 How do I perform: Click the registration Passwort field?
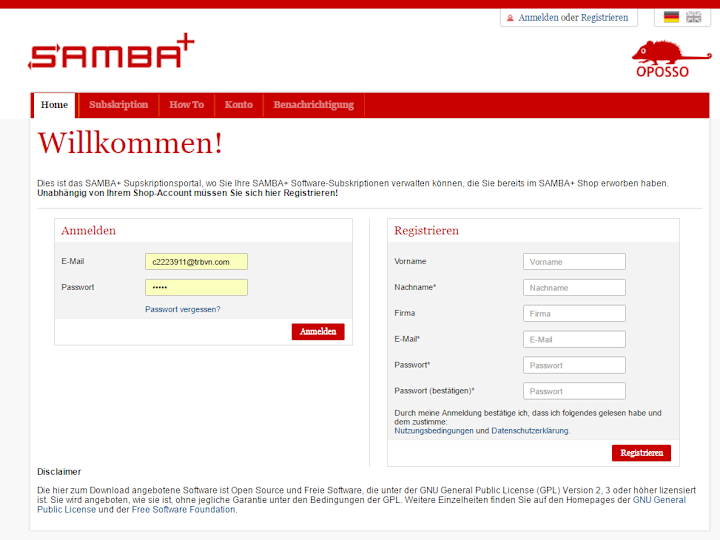[x=574, y=365]
